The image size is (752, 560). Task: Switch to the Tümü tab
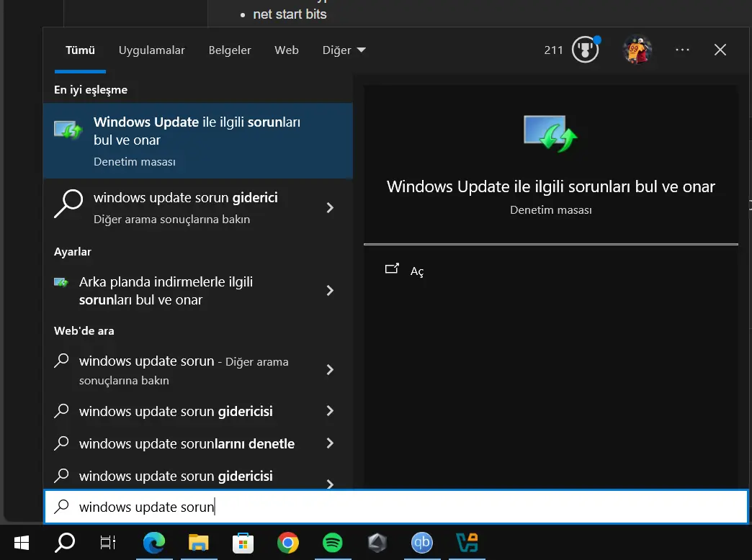[x=80, y=50]
